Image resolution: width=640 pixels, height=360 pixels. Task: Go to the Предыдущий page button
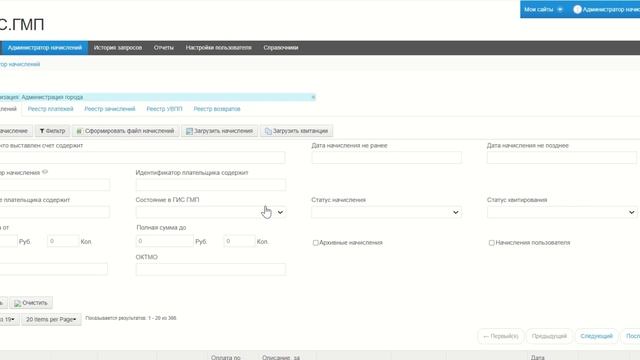[549, 336]
